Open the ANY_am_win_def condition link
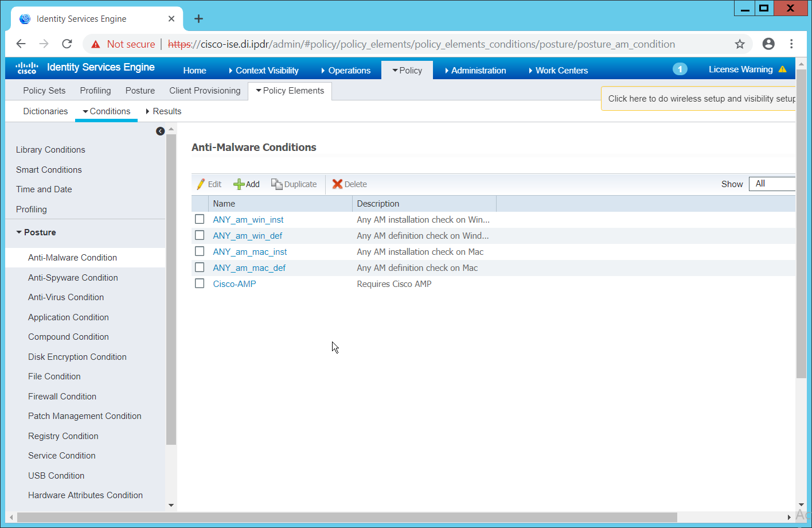Viewport: 812px width, 528px height. coord(247,236)
